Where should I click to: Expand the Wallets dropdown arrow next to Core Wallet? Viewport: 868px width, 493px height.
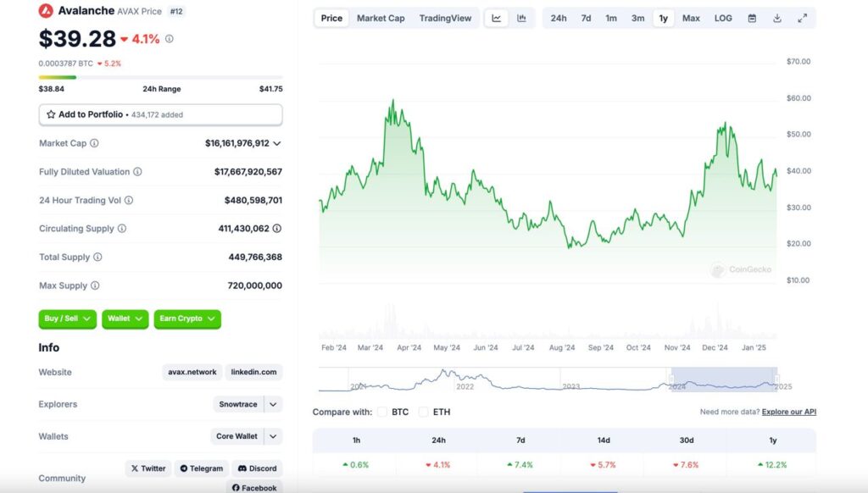[x=273, y=436]
